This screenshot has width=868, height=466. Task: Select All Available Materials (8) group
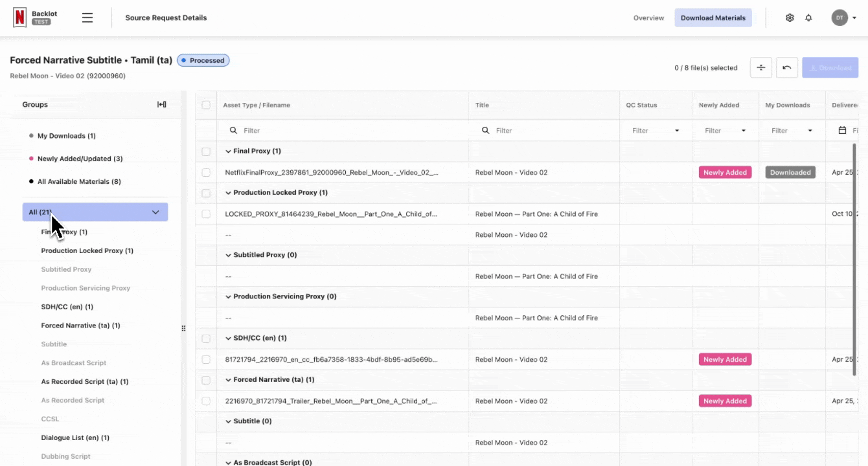pos(79,182)
